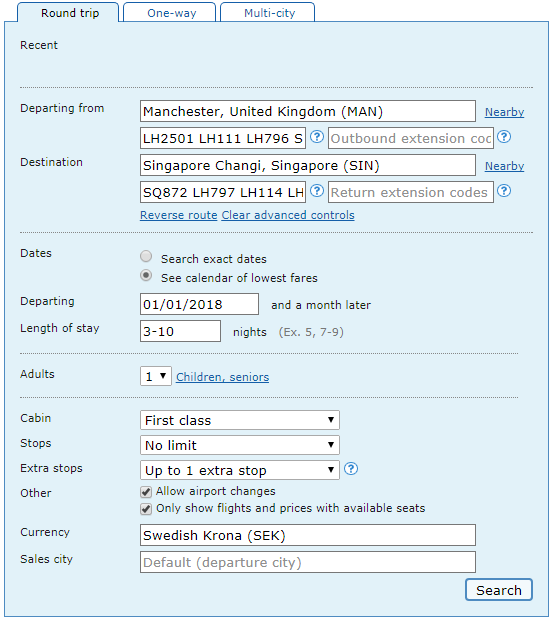Uncheck Allow airport changes
Screen dimensions: 557x624
click(146, 492)
